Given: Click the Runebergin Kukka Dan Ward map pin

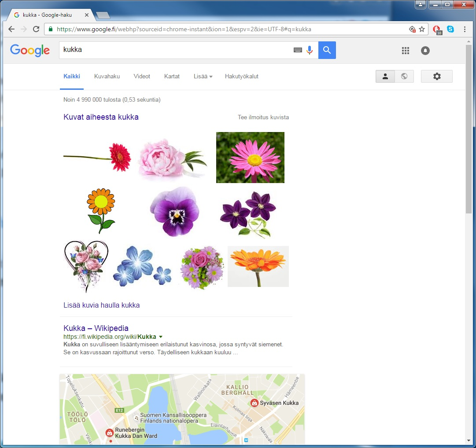Looking at the screenshot, I should [x=109, y=433].
